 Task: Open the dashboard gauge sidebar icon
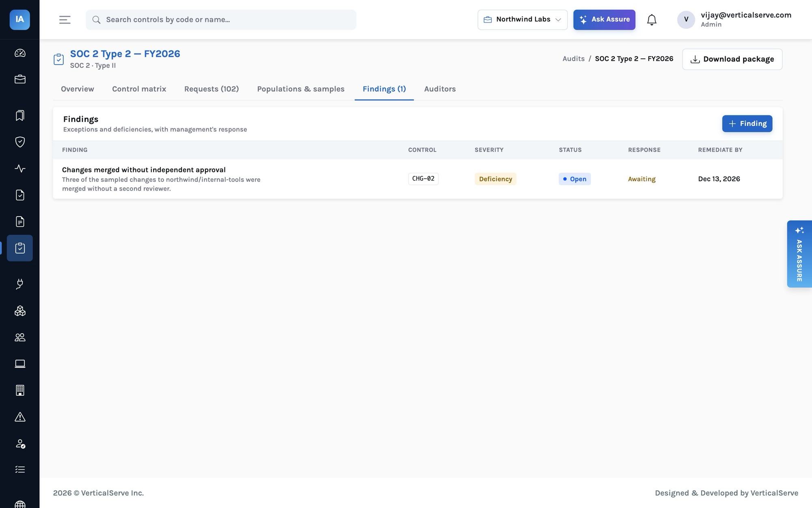click(20, 53)
